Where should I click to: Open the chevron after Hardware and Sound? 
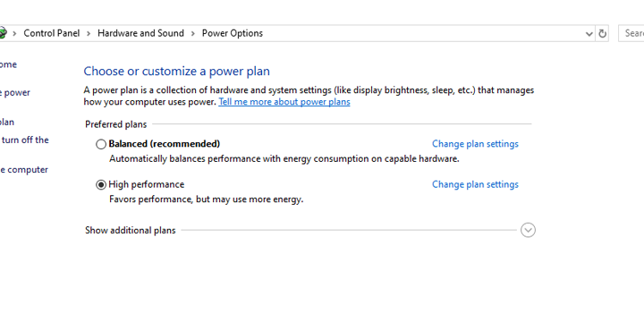(x=192, y=34)
